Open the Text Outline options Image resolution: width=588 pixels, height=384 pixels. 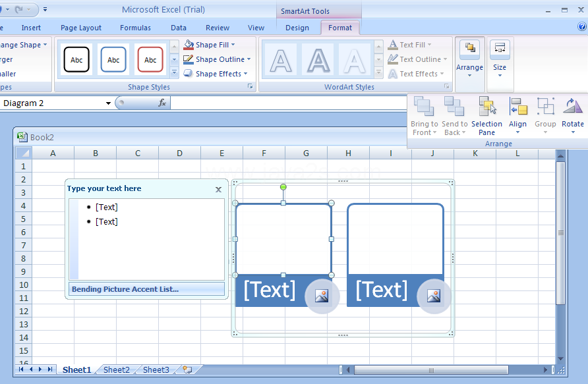[x=417, y=59]
